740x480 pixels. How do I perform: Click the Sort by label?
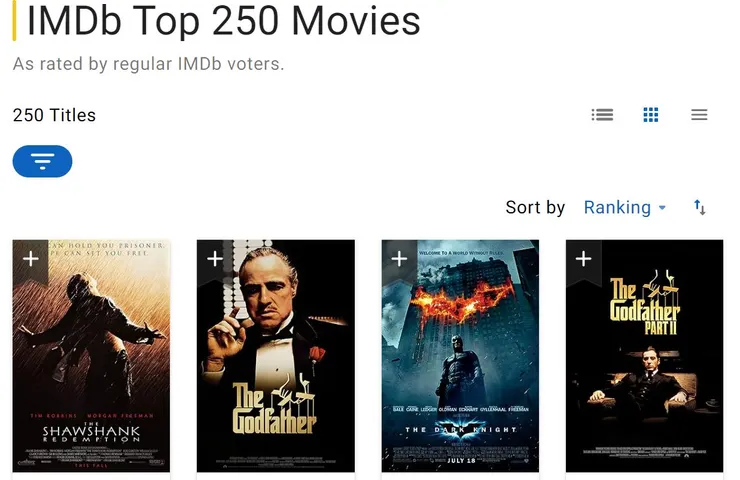pos(535,208)
